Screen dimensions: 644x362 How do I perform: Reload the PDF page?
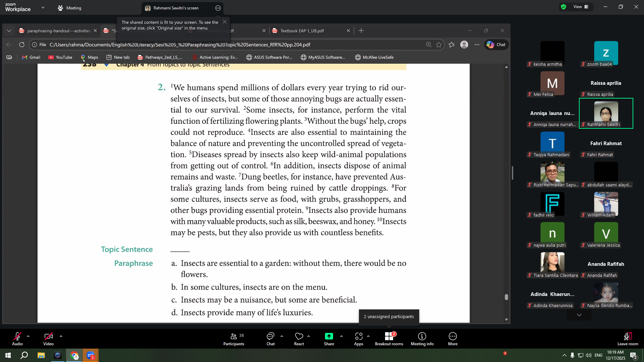[x=22, y=45]
